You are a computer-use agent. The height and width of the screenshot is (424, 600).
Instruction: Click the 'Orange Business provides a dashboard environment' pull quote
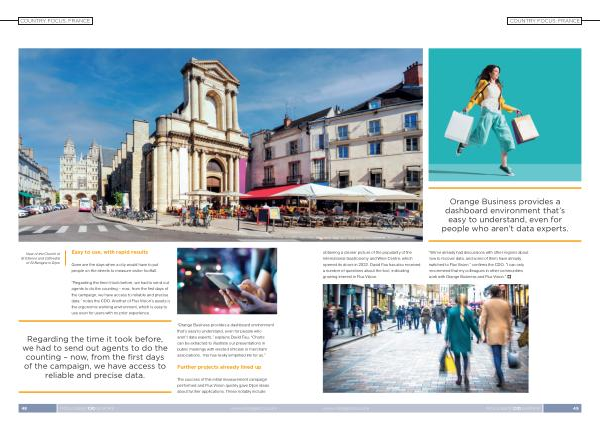(505, 215)
